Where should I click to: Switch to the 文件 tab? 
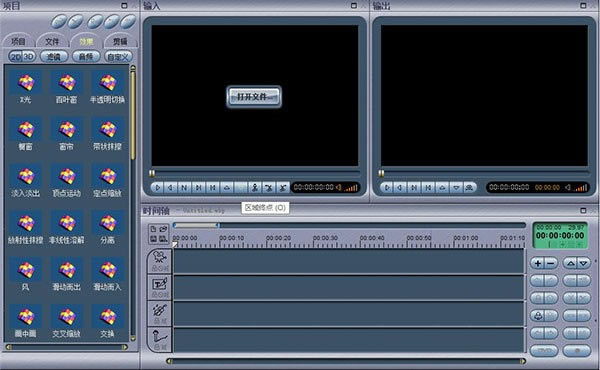pyautogui.click(x=52, y=41)
